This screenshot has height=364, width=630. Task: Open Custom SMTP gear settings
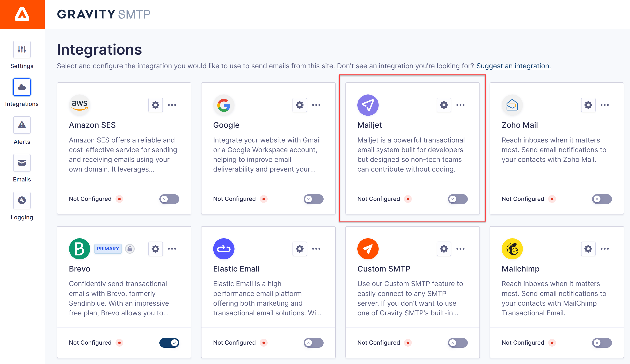444,249
